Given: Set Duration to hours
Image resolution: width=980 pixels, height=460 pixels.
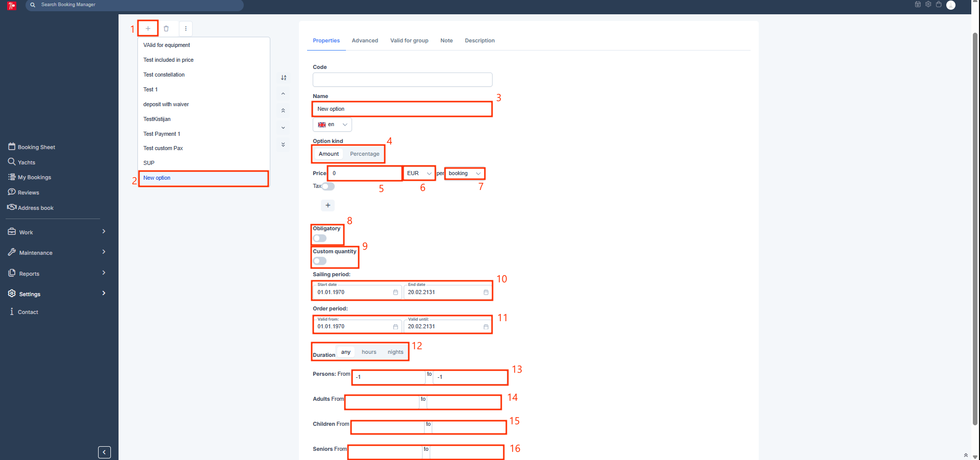Looking at the screenshot, I should pyautogui.click(x=369, y=352).
